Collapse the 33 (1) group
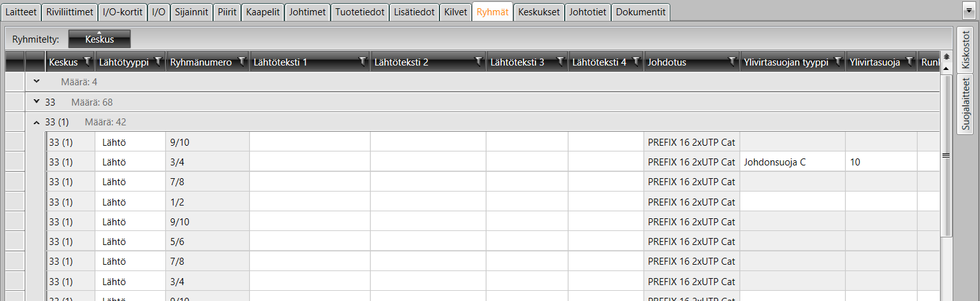980x301 pixels. tap(36, 122)
